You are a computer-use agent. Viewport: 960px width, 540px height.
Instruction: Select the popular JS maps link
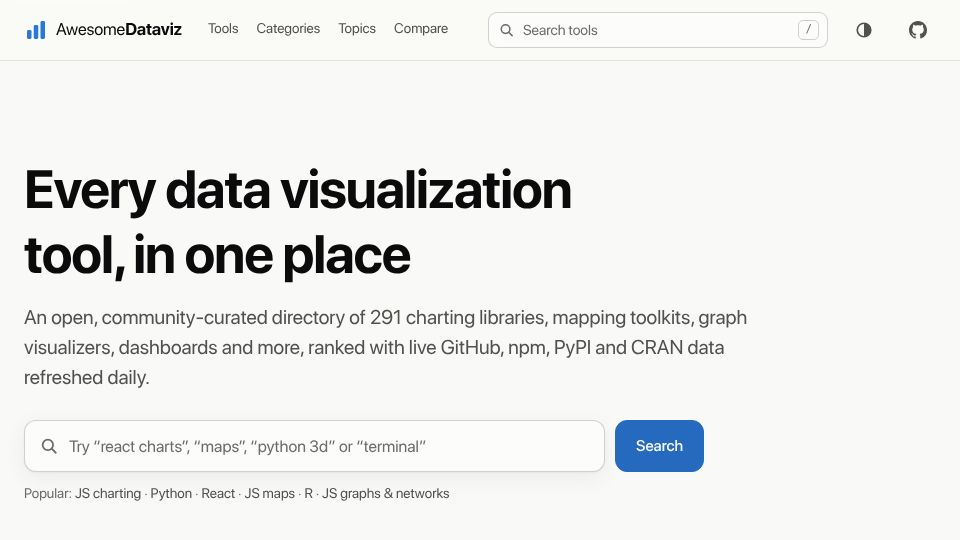coord(269,493)
